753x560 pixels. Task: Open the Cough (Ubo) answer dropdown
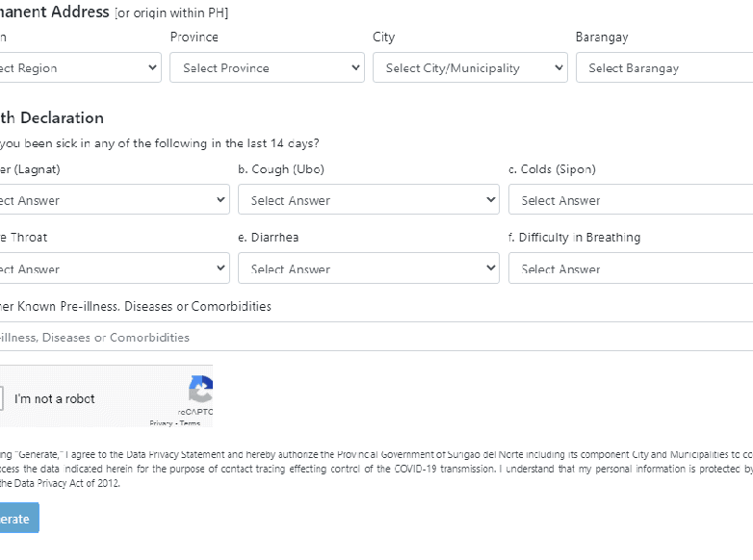pos(368,200)
